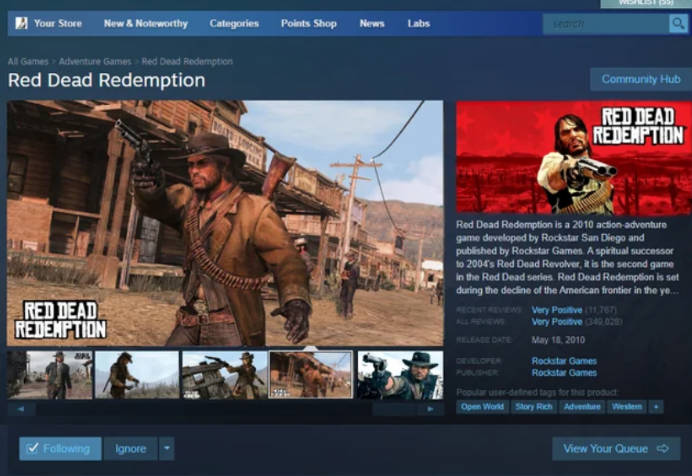Select the Adventure tag
Image resolution: width=692 pixels, height=476 pixels.
(x=582, y=407)
